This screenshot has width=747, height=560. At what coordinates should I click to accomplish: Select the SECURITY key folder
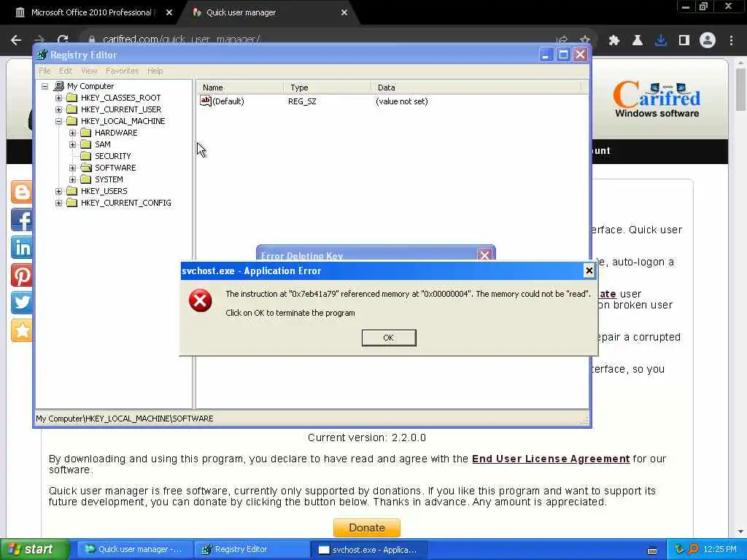click(112, 156)
